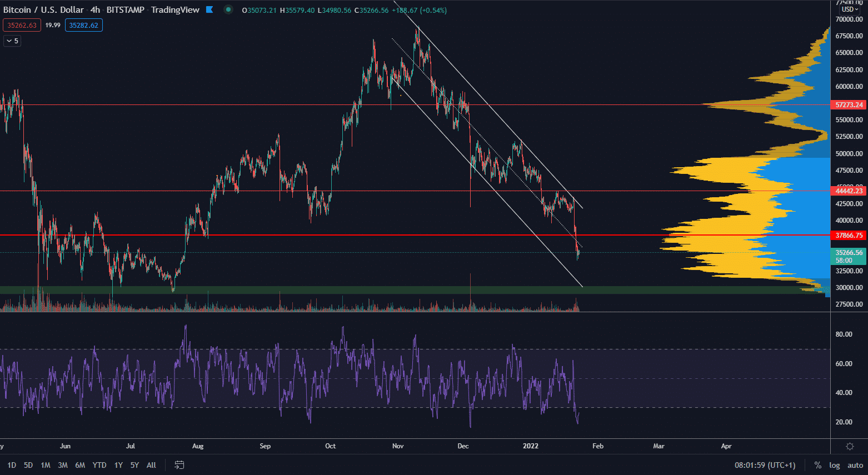
Task: Open the go-to-date calendar icon
Action: [179, 465]
